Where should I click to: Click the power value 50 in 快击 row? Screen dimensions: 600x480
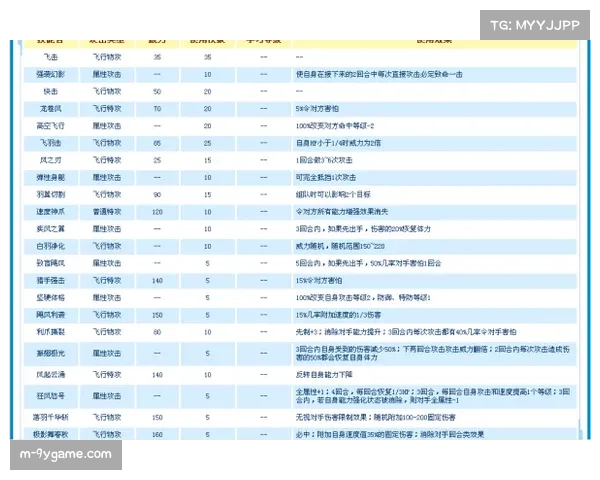click(157, 91)
